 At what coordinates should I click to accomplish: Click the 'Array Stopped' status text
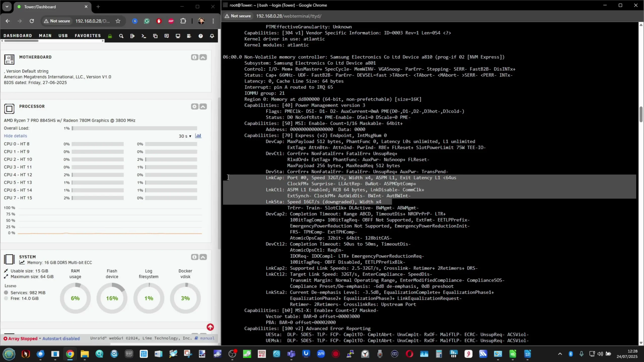click(23, 338)
